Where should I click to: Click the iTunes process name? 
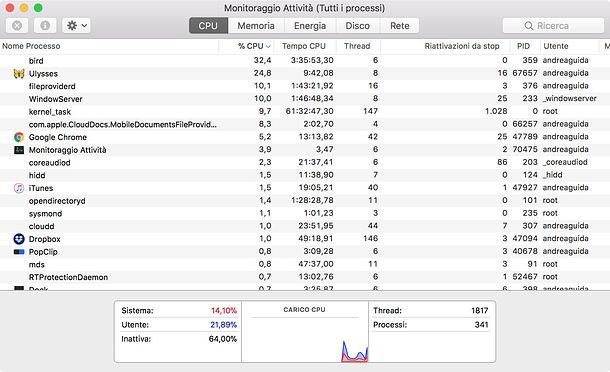click(x=41, y=188)
